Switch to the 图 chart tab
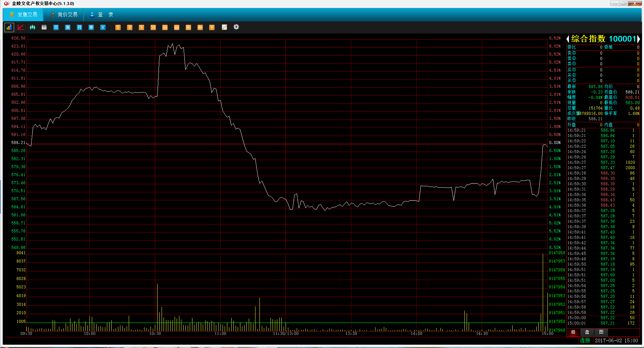 tap(601, 332)
